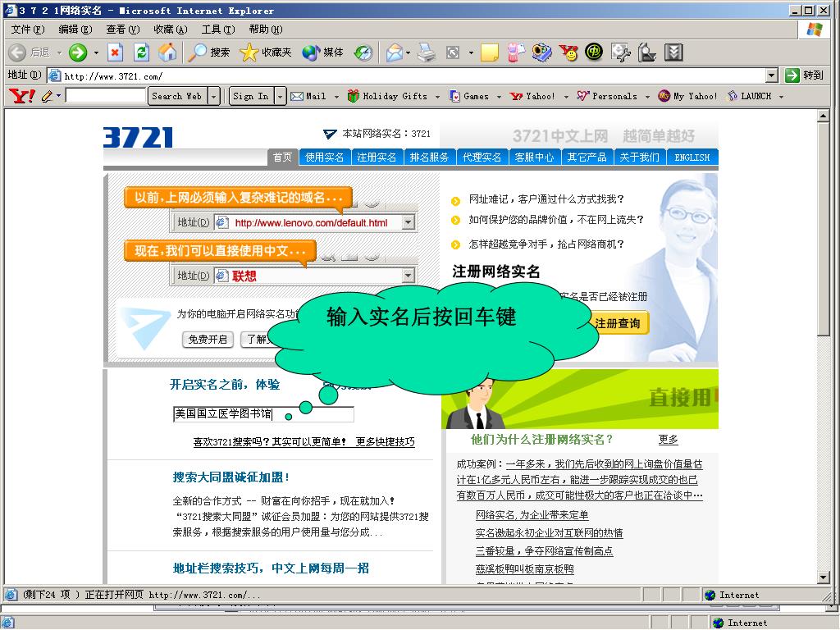This screenshot has width=840, height=630.
Task: Click the green circle 中 toolbar icon
Action: pos(594,52)
